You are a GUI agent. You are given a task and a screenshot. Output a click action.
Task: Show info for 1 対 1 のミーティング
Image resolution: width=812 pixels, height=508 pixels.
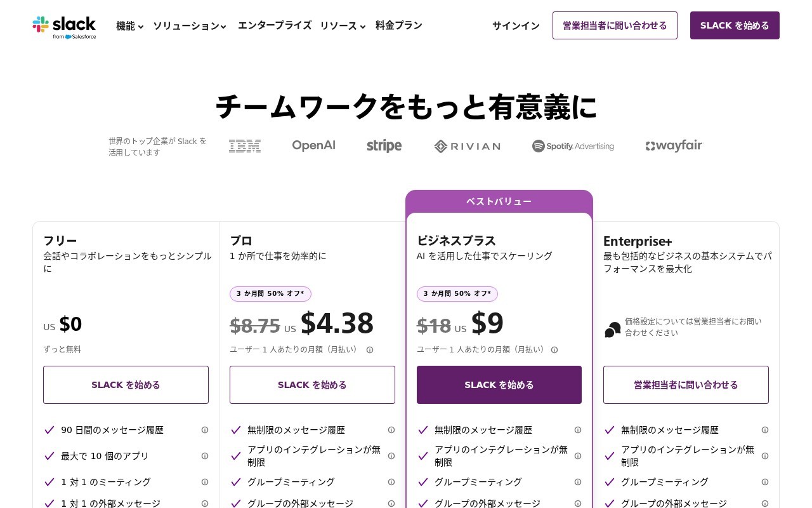point(205,482)
